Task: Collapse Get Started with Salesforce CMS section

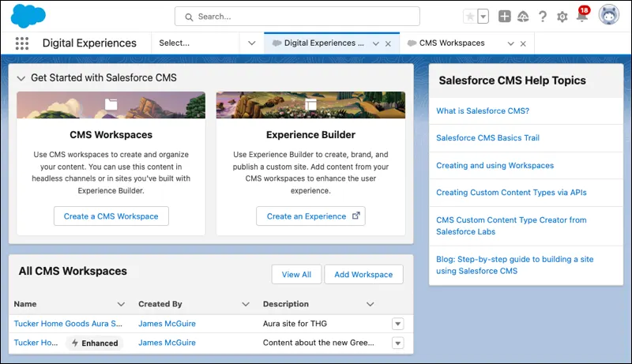Action: tap(21, 78)
